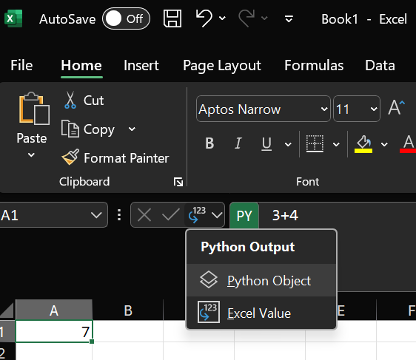The height and width of the screenshot is (360, 416).
Task: Click the yellow fill color swatch
Action: [363, 151]
